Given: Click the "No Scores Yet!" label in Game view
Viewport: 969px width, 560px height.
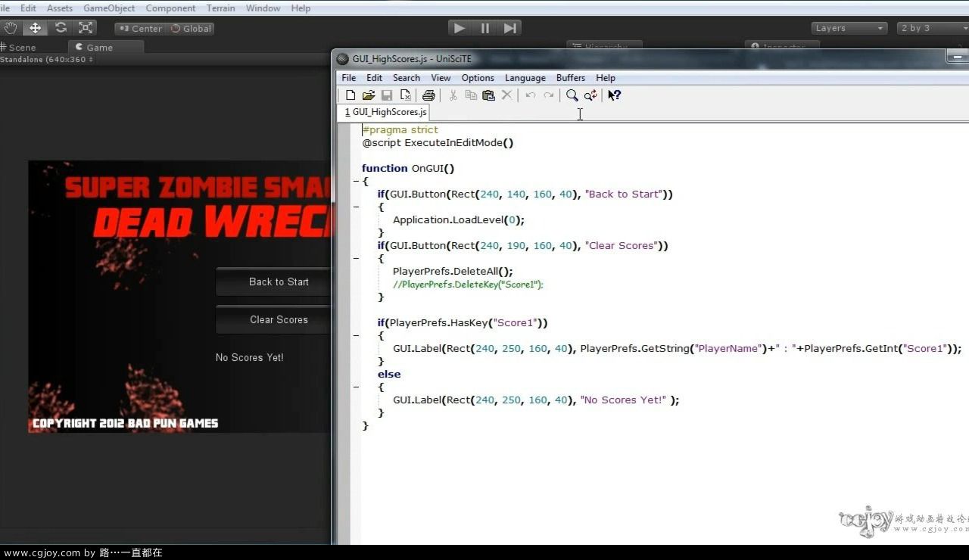Looking at the screenshot, I should click(249, 357).
